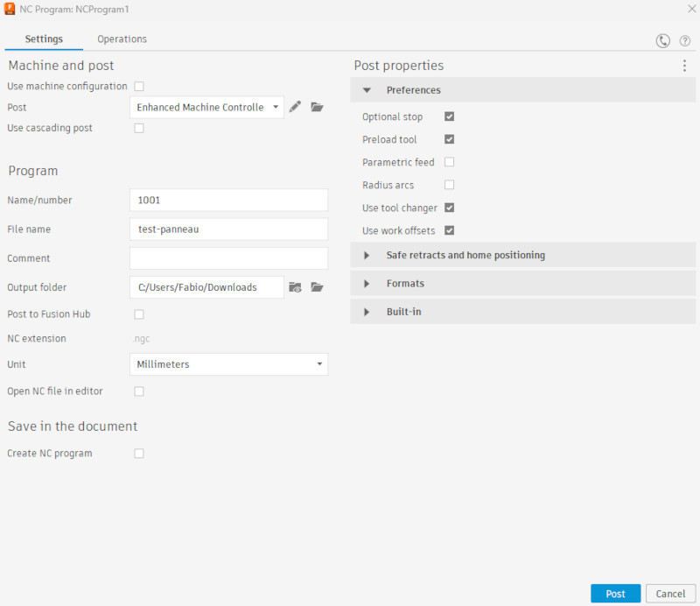Open the Unit Millimeters dropdown
This screenshot has height=606, width=700.
tap(228, 364)
